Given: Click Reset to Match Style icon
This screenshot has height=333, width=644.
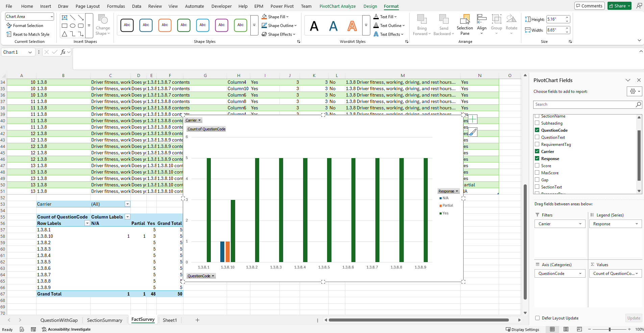Looking at the screenshot, I should click(x=9, y=34).
